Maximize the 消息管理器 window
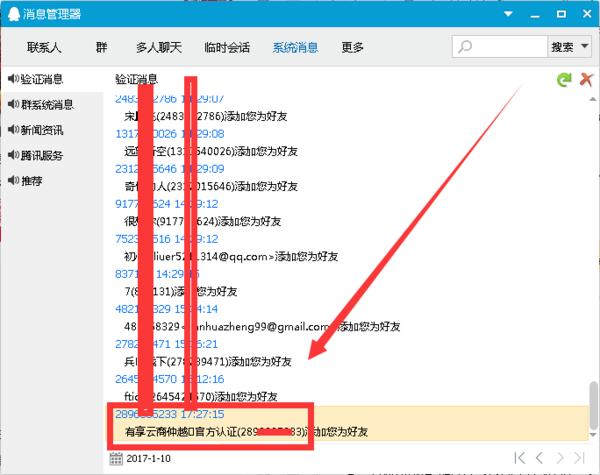The image size is (600, 475). point(561,14)
